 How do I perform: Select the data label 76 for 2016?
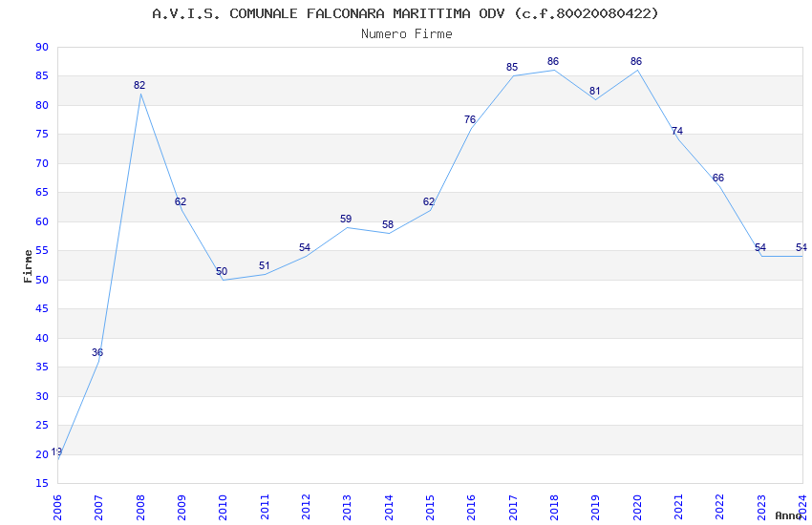(470, 120)
